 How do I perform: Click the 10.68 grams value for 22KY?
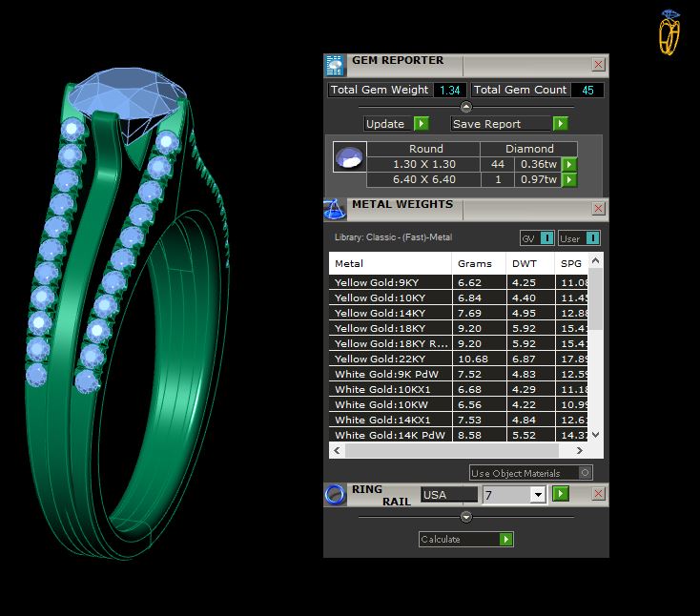point(479,359)
